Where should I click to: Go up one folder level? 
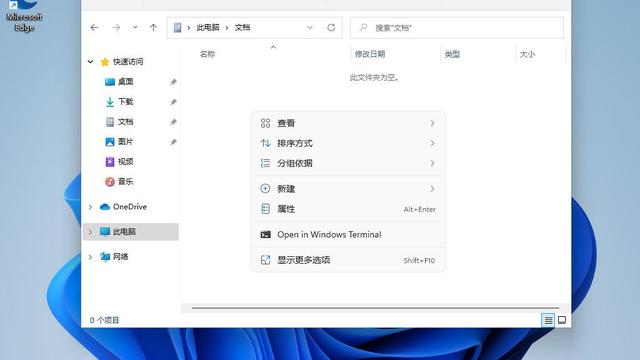[x=153, y=28]
